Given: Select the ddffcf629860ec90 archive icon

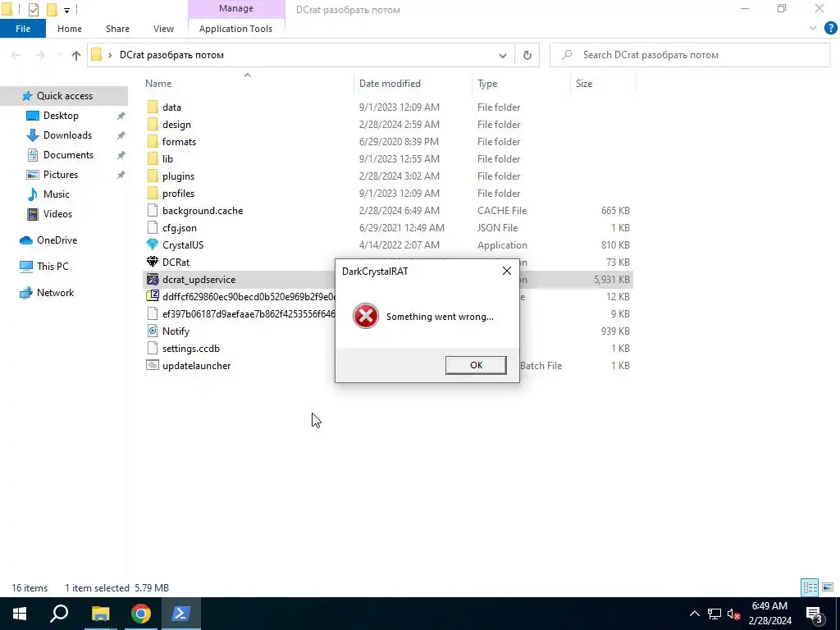Looking at the screenshot, I should pyautogui.click(x=153, y=296).
